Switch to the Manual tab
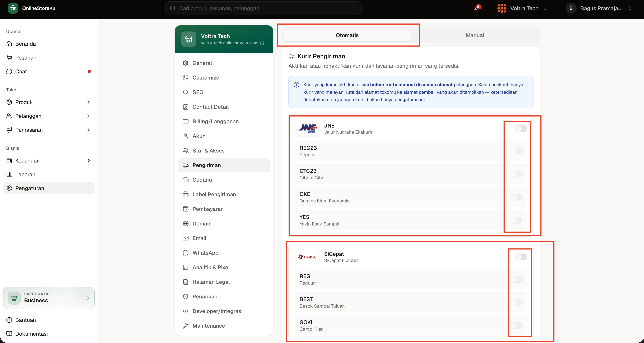This screenshot has height=343, width=644. [x=475, y=35]
